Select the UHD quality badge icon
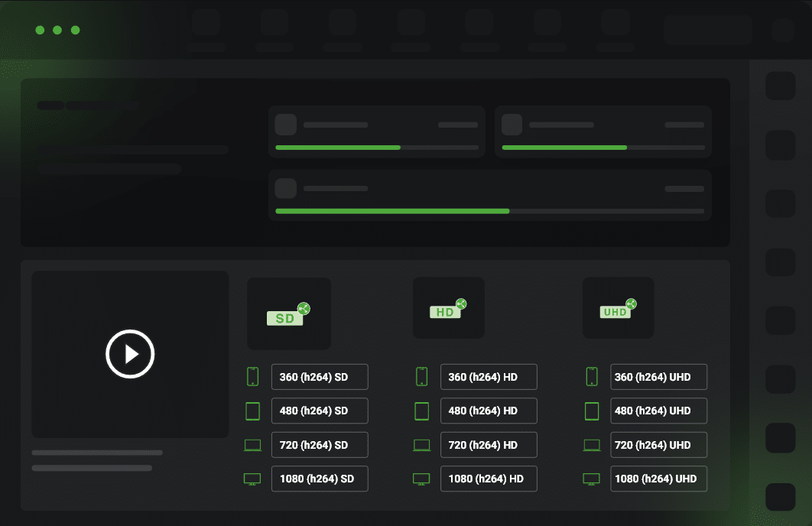 pyautogui.click(x=616, y=310)
